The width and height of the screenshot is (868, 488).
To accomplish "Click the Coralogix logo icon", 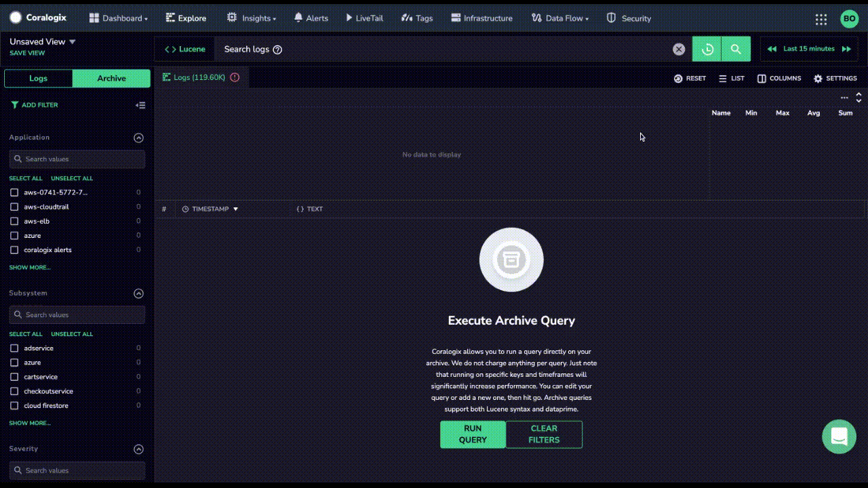I will click(16, 18).
